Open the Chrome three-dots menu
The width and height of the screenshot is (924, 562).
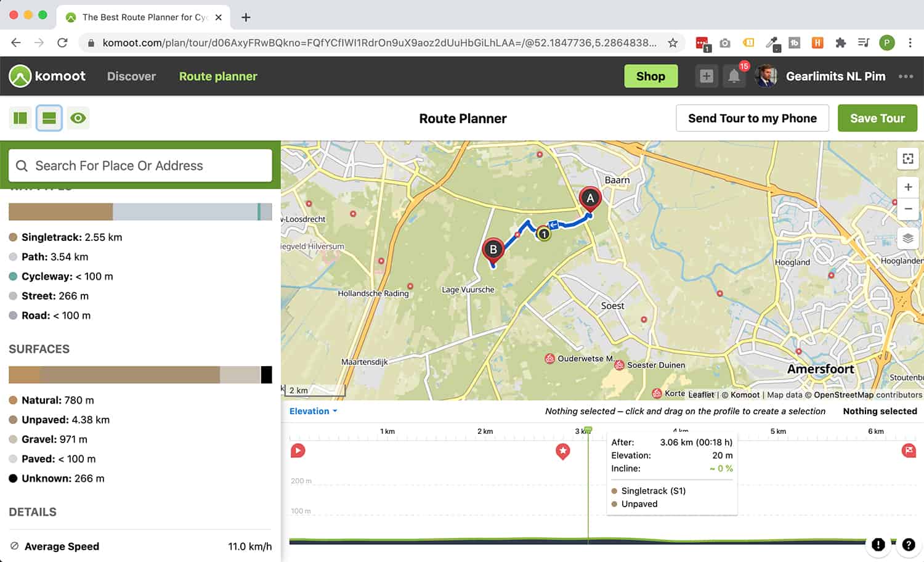(x=910, y=43)
